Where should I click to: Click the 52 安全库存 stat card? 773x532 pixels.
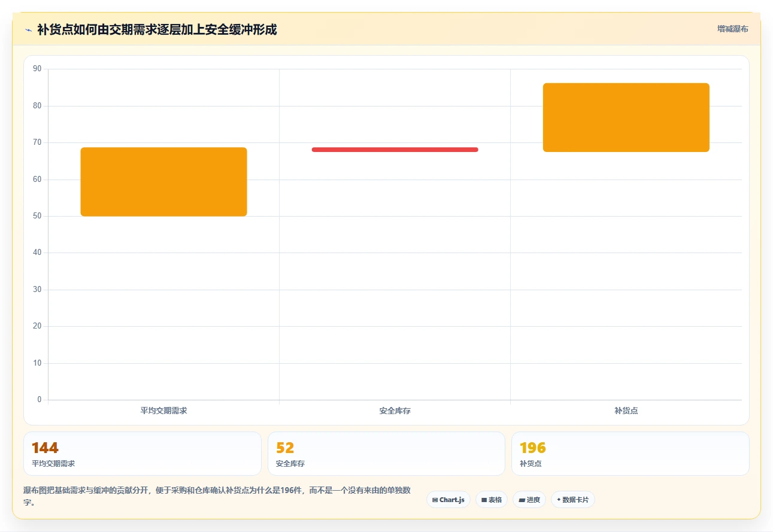(x=386, y=454)
